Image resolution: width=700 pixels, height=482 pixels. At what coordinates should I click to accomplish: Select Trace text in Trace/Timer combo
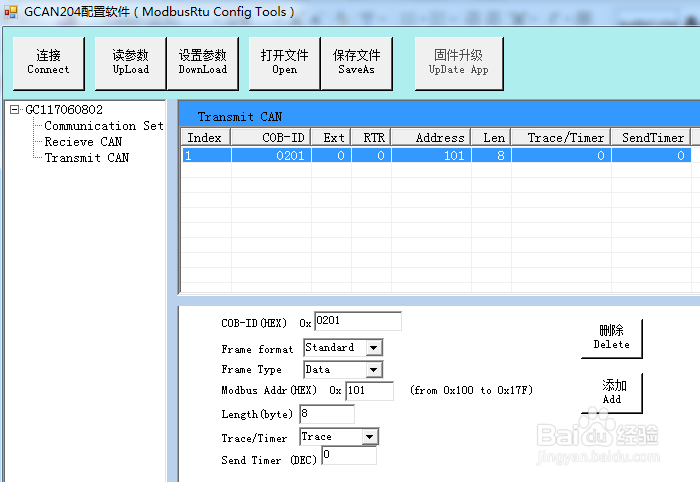tap(317, 436)
